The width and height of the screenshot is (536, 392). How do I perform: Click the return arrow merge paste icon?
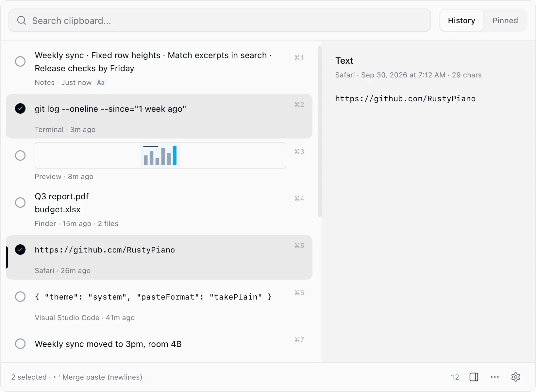tap(57, 377)
